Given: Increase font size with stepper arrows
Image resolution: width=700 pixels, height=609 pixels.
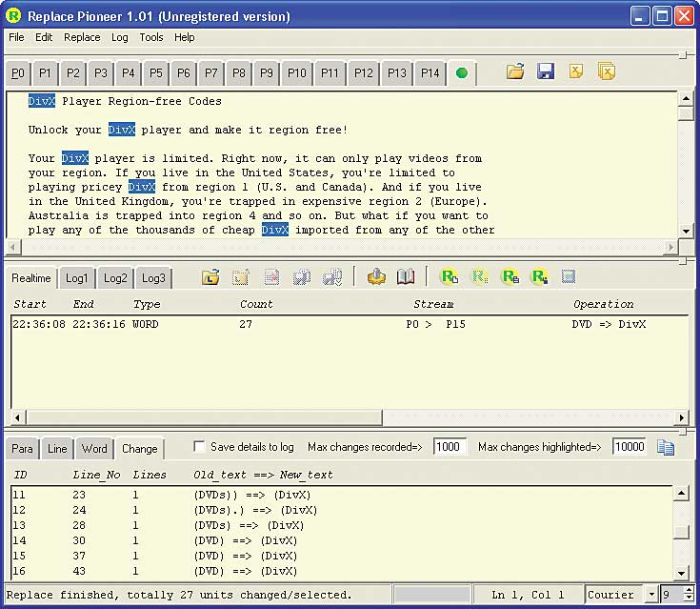Looking at the screenshot, I should [690, 591].
